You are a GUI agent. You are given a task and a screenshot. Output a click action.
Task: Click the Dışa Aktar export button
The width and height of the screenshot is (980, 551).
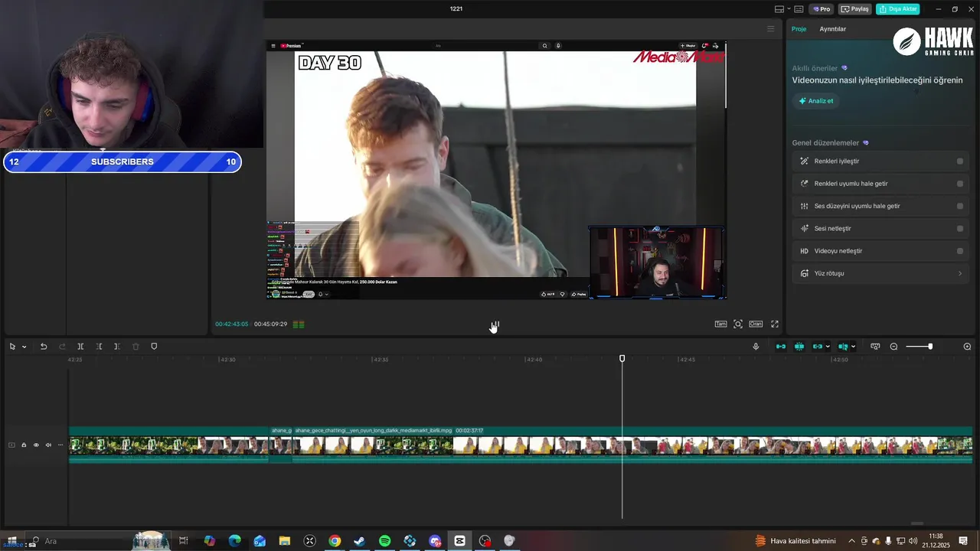897,9
